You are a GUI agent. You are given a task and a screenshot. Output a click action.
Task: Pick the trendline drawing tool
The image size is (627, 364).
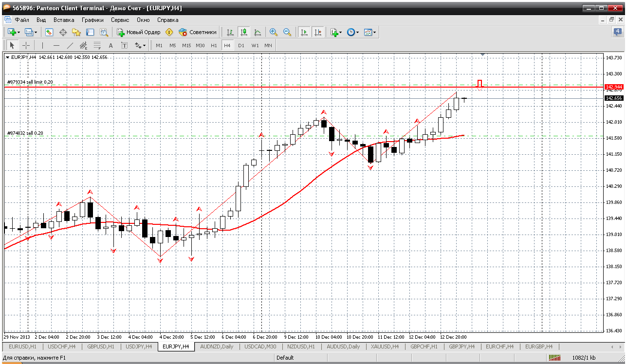tap(70, 45)
